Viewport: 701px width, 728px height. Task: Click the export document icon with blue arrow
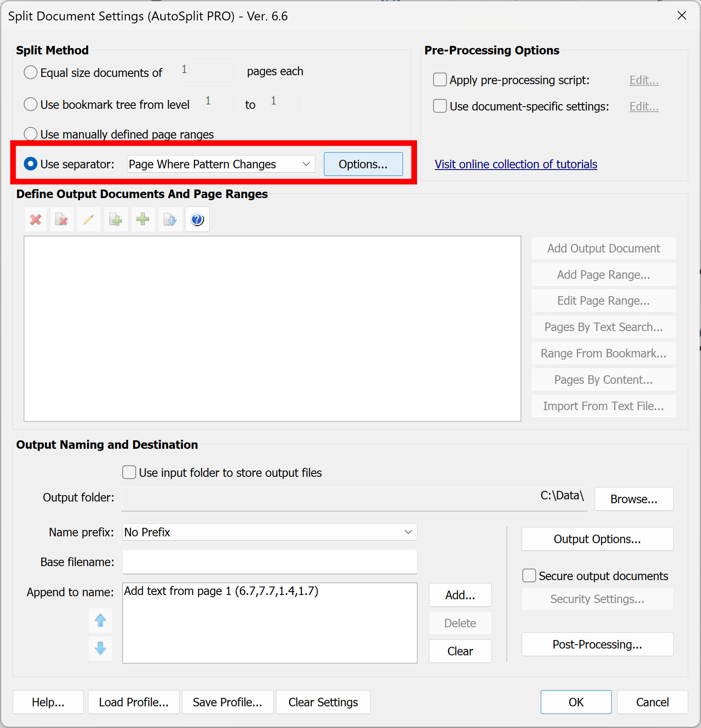pyautogui.click(x=170, y=219)
